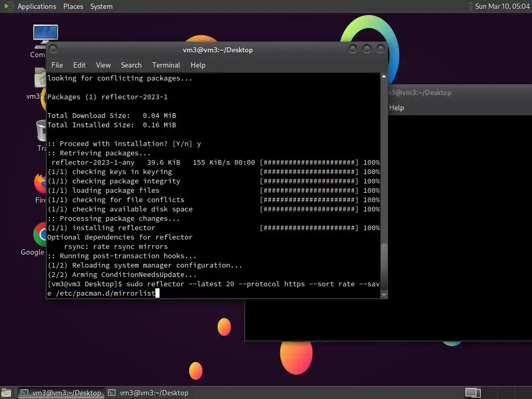This screenshot has width=532, height=399.
Task: Click the scrollbar up arrow in terminal
Action: [384, 76]
